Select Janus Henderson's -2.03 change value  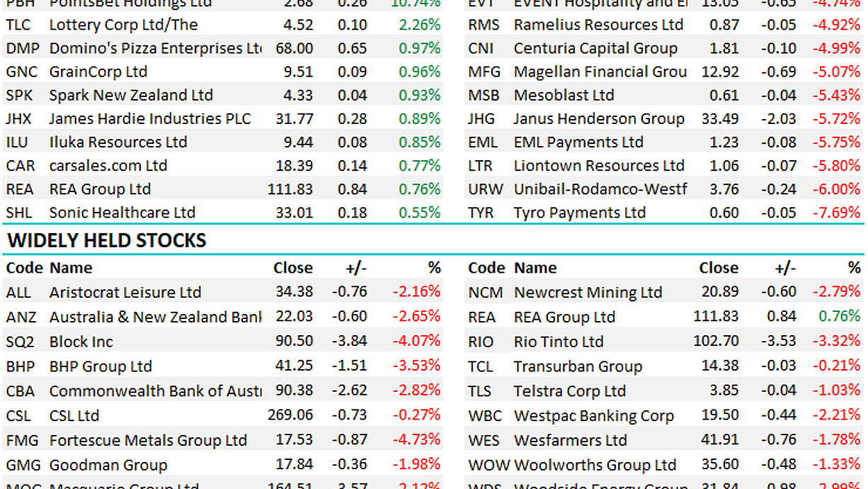(779, 118)
